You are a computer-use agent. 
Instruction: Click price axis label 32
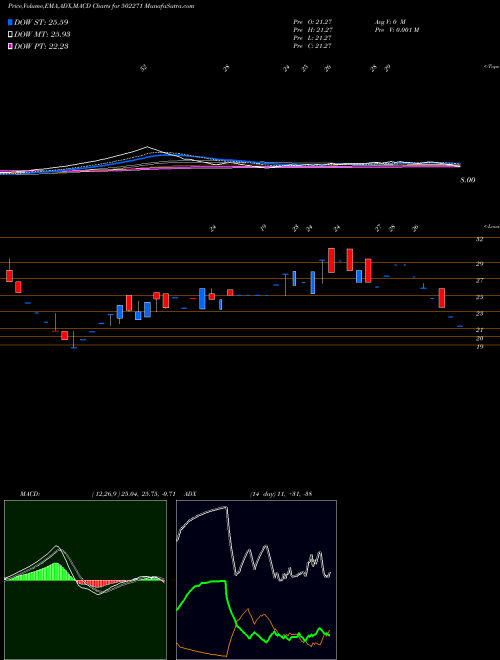coord(480,239)
